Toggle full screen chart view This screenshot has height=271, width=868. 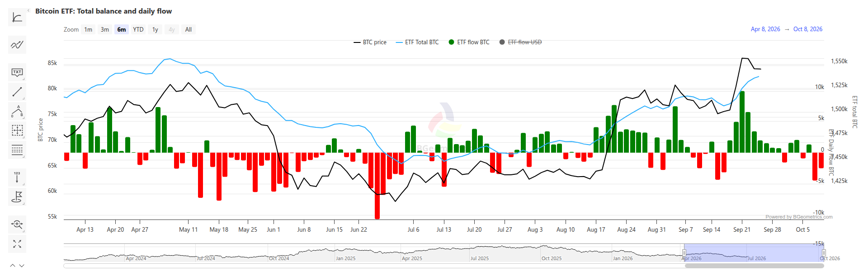pos(17,244)
